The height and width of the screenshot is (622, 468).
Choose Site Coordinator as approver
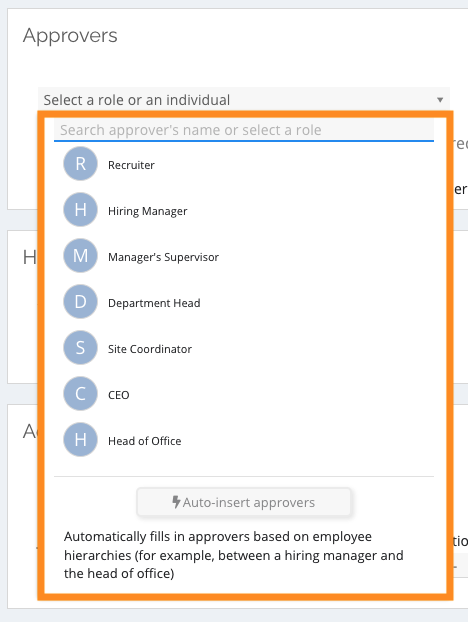point(244,348)
